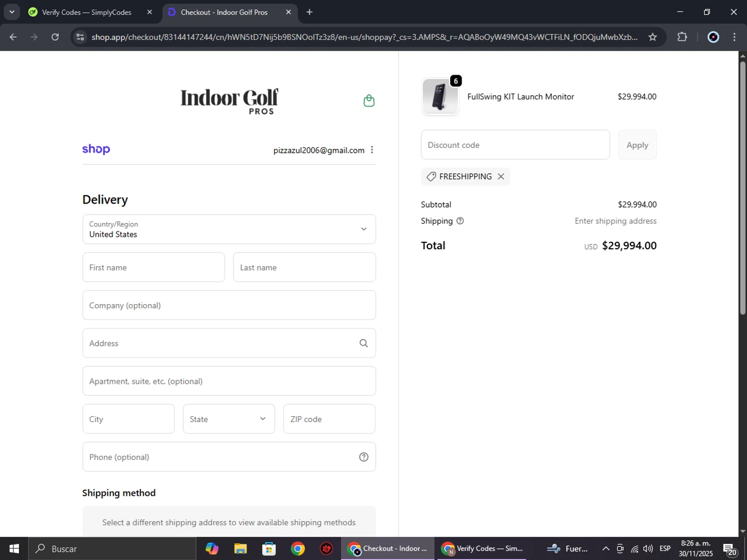747x560 pixels.
Task: Switch to Checkout - Indoor taskbar window
Action: [387, 549]
